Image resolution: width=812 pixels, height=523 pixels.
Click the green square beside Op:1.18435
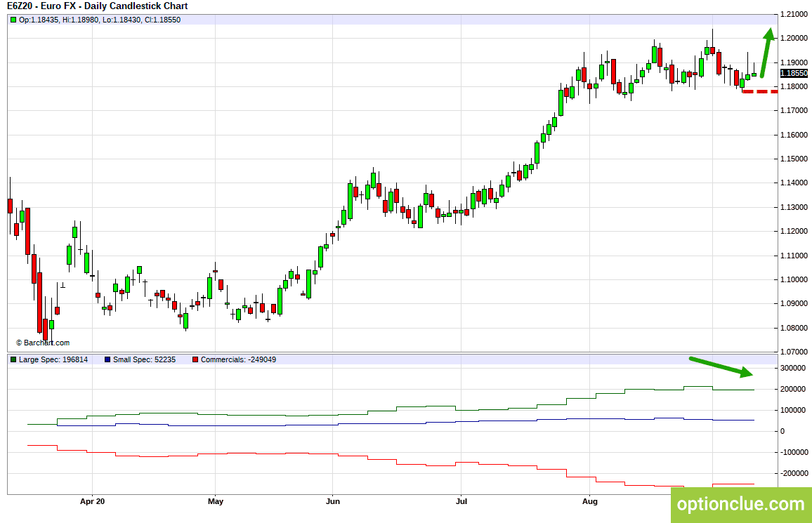(13, 20)
